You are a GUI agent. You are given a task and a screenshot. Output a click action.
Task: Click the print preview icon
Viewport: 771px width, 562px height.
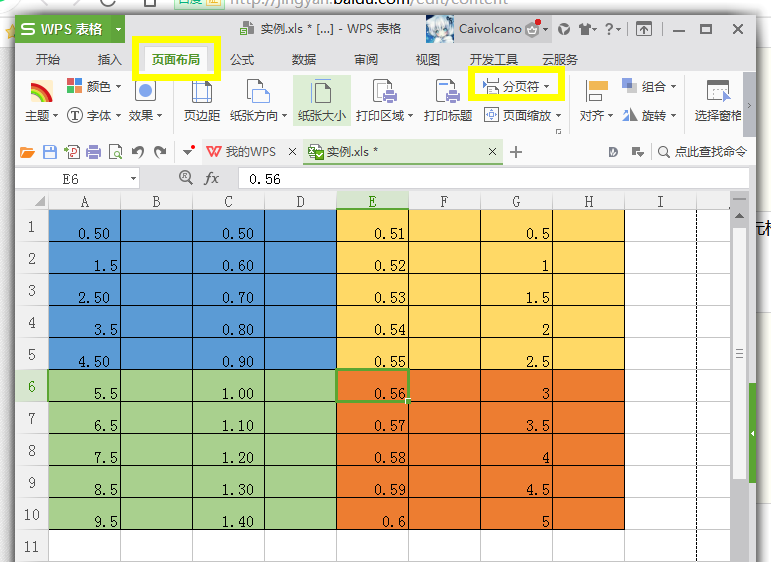click(116, 152)
